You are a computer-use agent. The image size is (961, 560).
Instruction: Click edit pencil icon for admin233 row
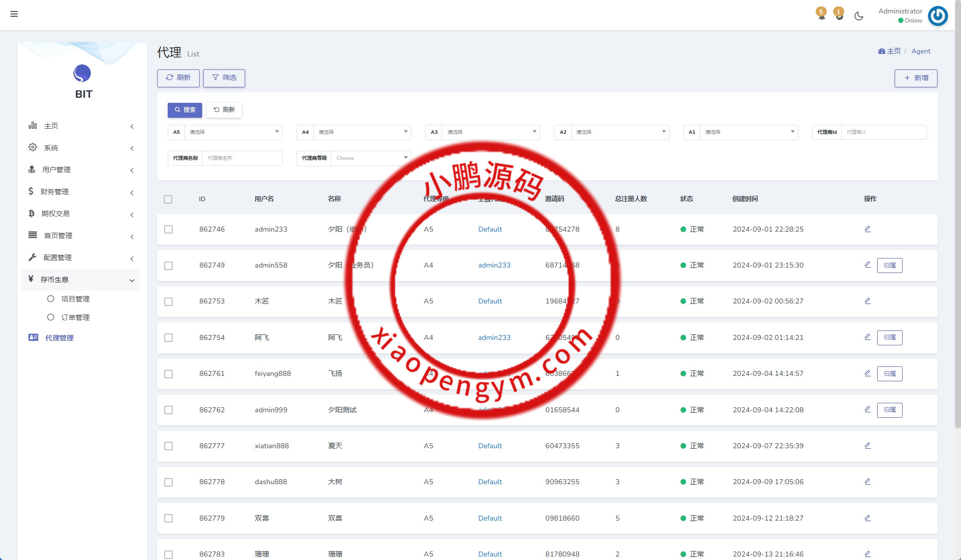[868, 229]
